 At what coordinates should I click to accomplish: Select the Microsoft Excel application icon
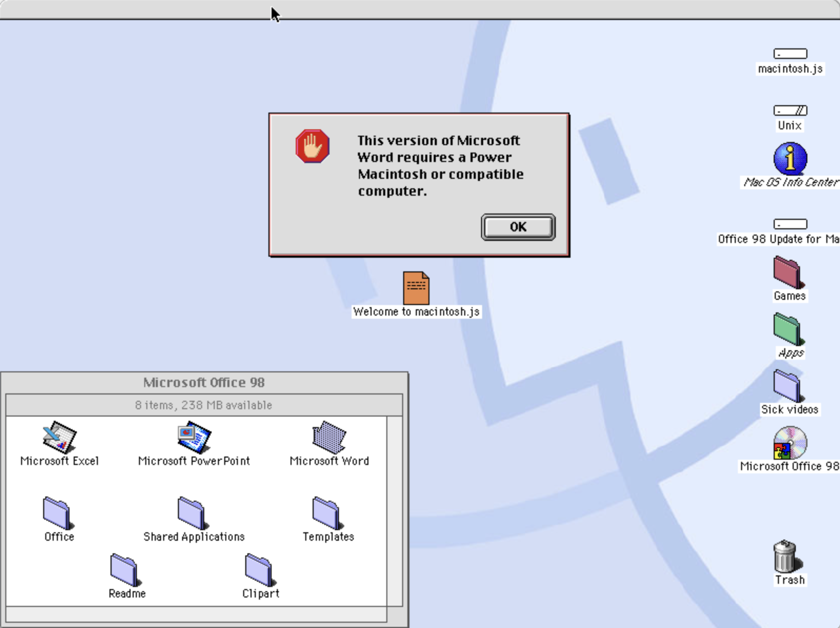click(x=59, y=437)
